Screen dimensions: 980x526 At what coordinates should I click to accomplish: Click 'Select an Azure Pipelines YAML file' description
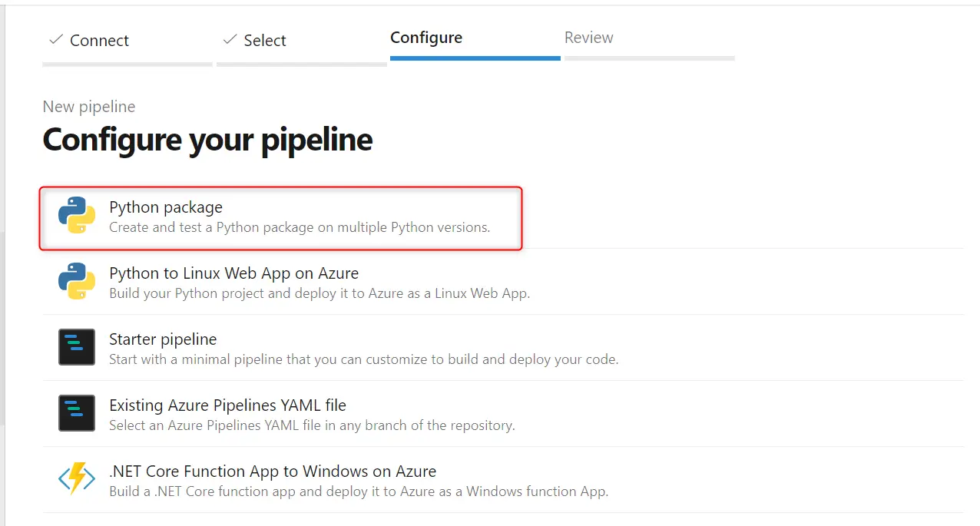pos(312,425)
